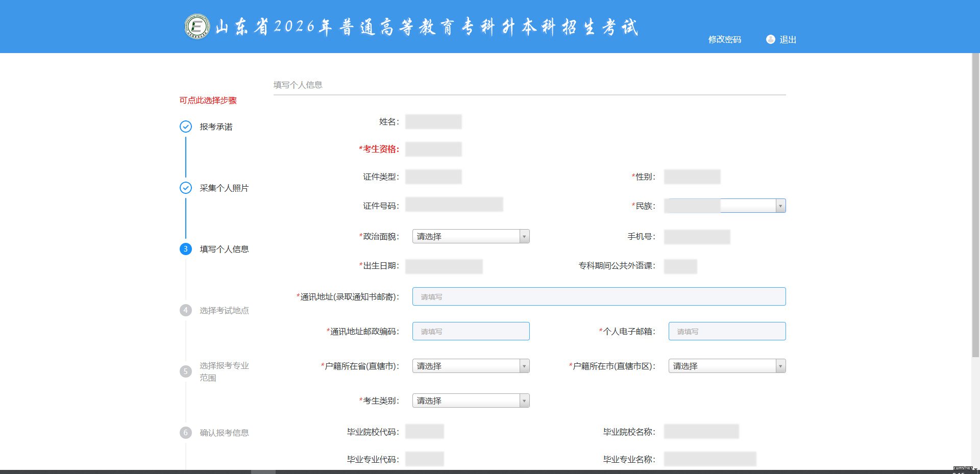Click the 退出 logout link

pos(788,39)
